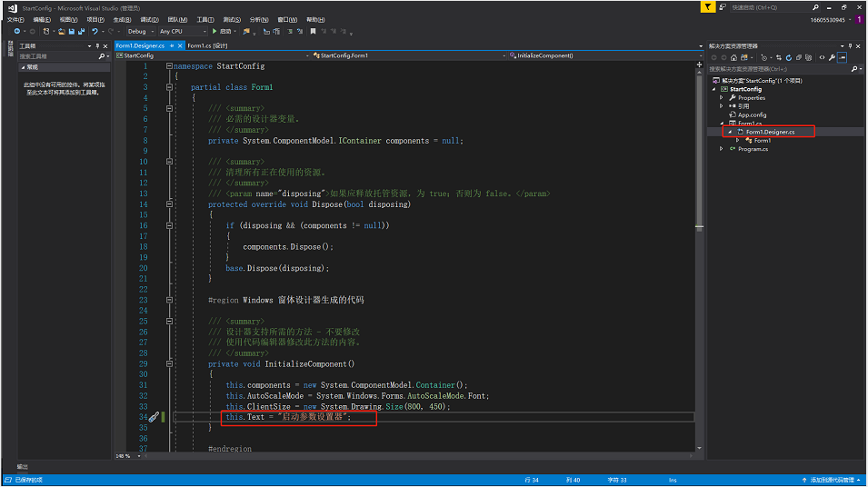Click the Open File folder icon

pyautogui.click(x=62, y=32)
